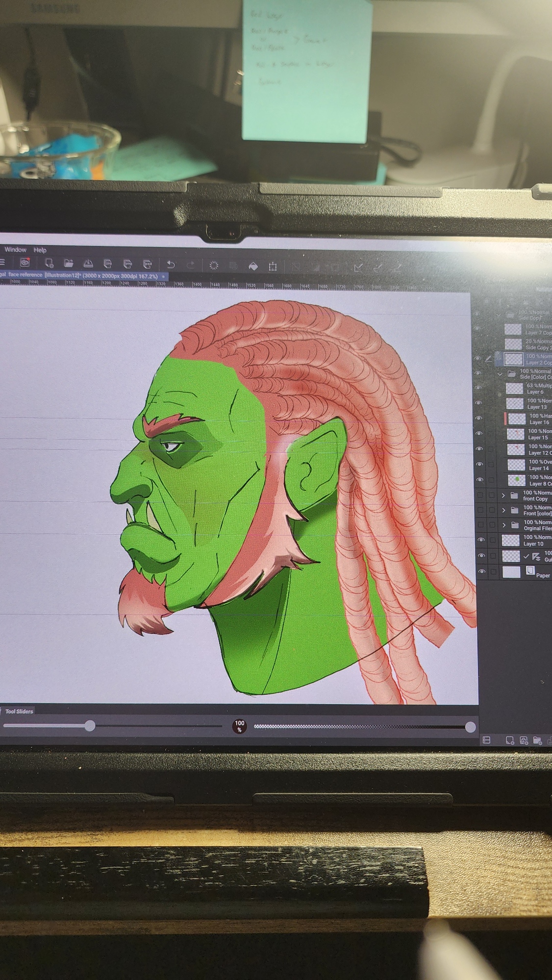Click the Save icon in toolbar
The width and height of the screenshot is (552, 980).
pos(88,264)
